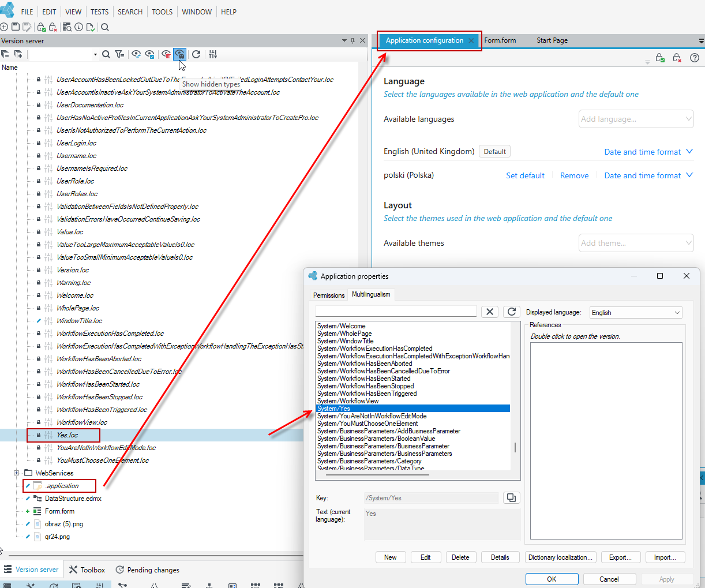Click the Save disk icon in main toolbar
This screenshot has height=588, width=705.
tap(16, 27)
